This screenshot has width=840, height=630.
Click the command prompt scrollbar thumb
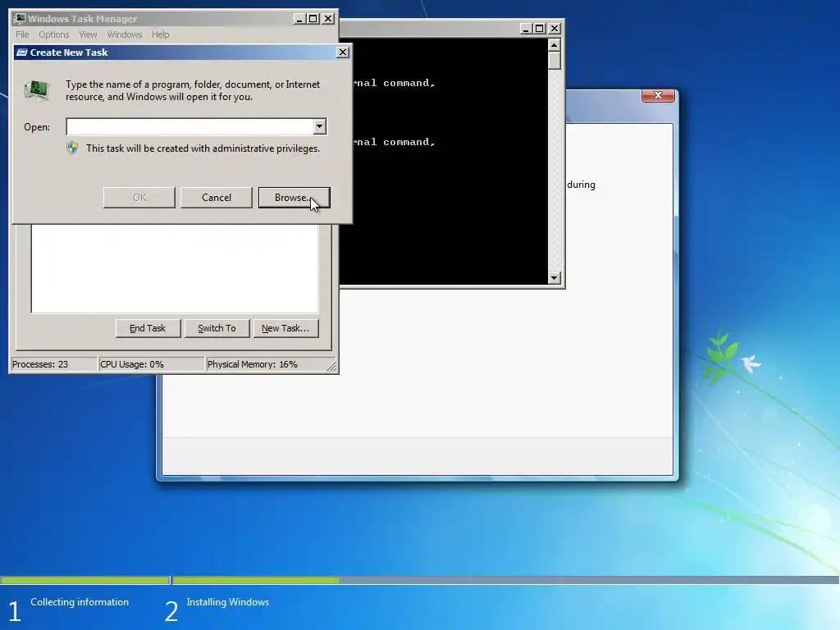point(555,60)
